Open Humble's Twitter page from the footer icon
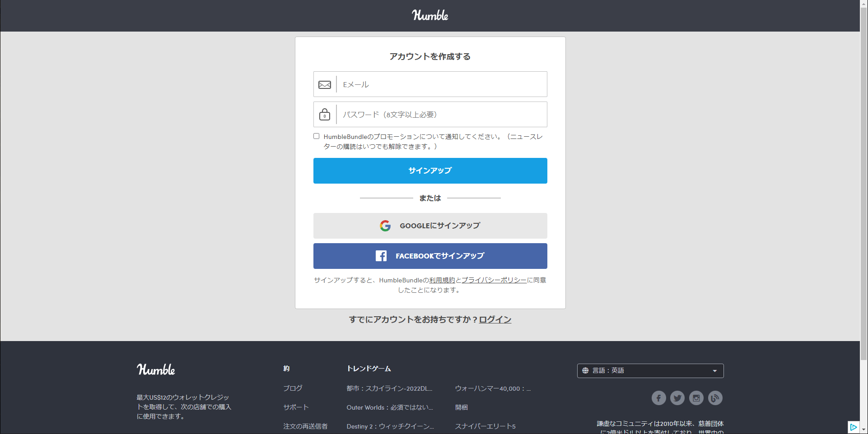868x434 pixels. (677, 398)
